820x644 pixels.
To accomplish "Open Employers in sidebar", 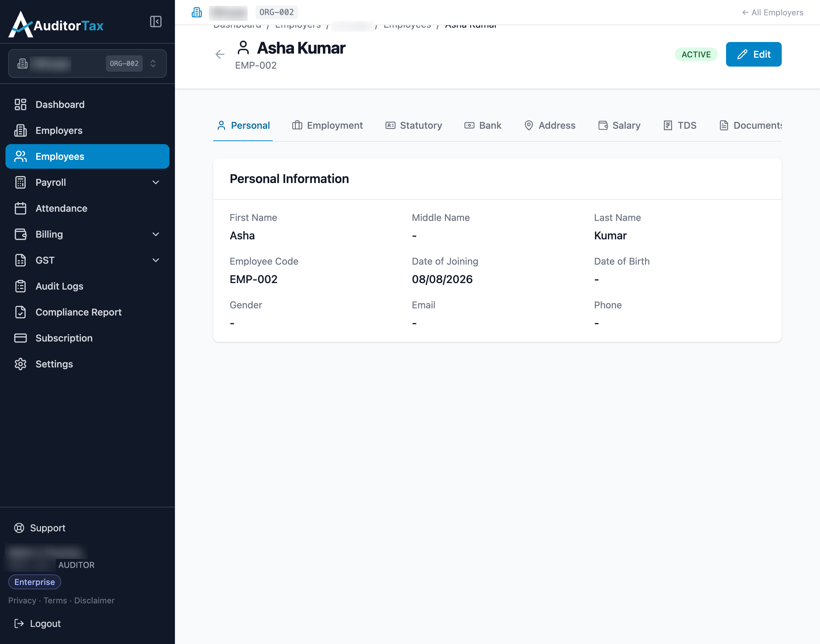I will coord(87,130).
